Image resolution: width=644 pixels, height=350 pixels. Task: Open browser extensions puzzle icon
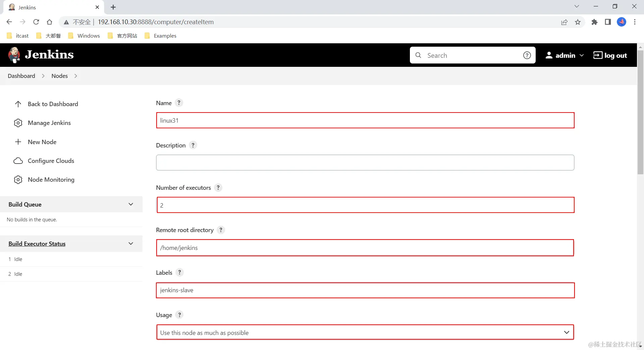coord(594,22)
